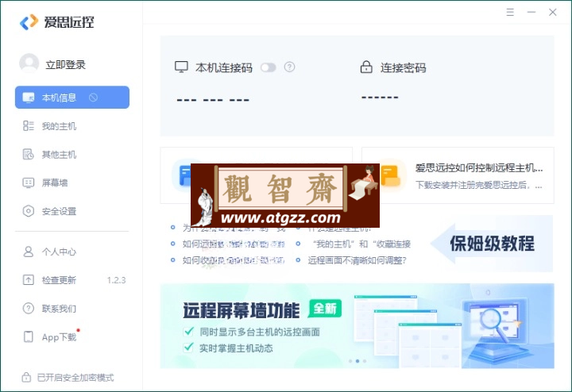
Task: Open the “我的主机”和“收藏连接 FAQ link
Action: [x=361, y=244]
